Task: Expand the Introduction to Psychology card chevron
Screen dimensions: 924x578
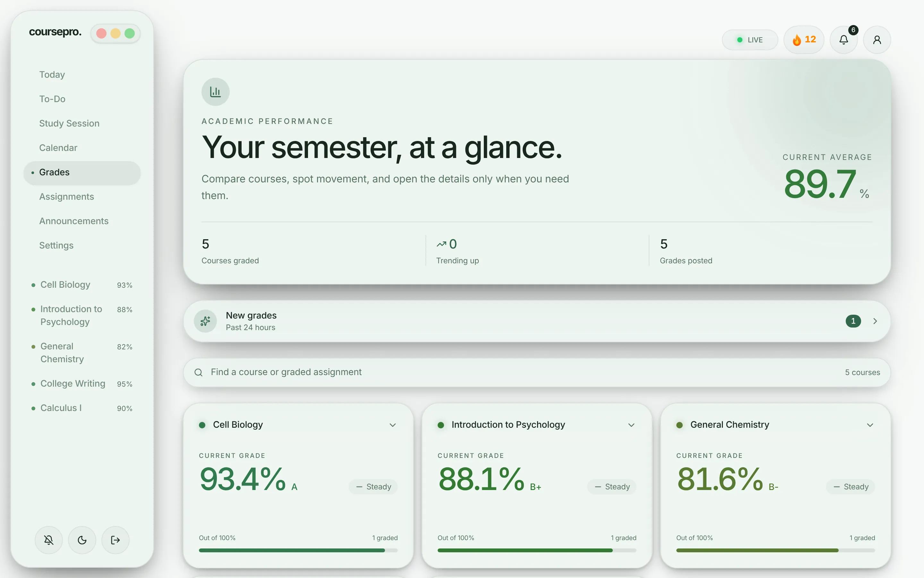Action: tap(631, 425)
